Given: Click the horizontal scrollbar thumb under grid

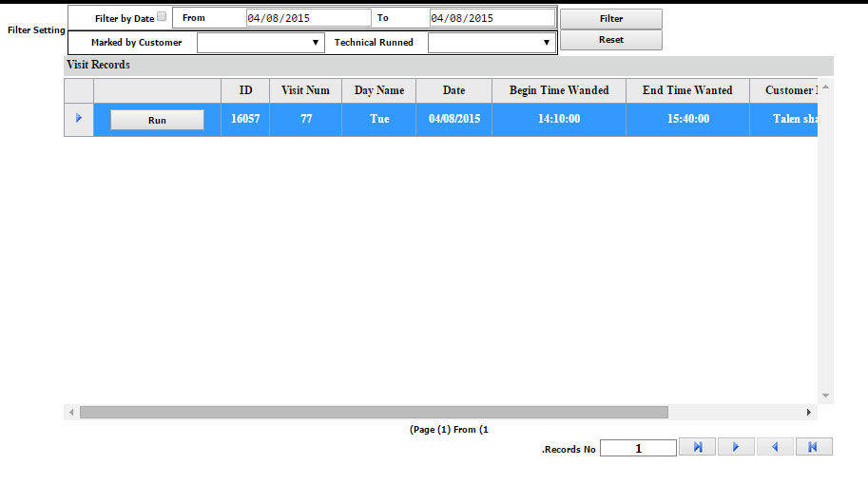Looking at the screenshot, I should pos(374,412).
